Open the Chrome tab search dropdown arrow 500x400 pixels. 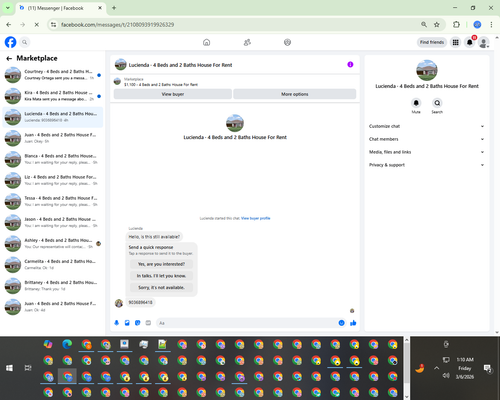pyautogui.click(x=8, y=8)
